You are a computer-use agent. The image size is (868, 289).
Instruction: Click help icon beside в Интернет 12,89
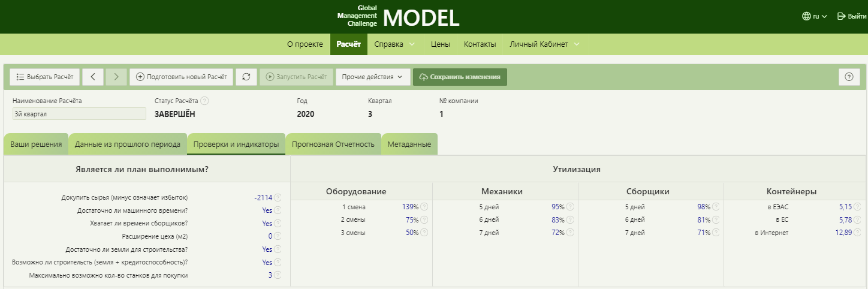(x=857, y=233)
